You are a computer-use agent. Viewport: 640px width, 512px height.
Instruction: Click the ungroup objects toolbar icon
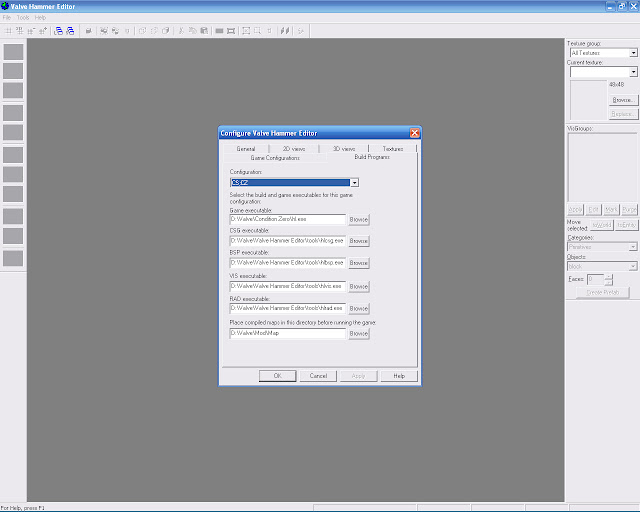[116, 31]
